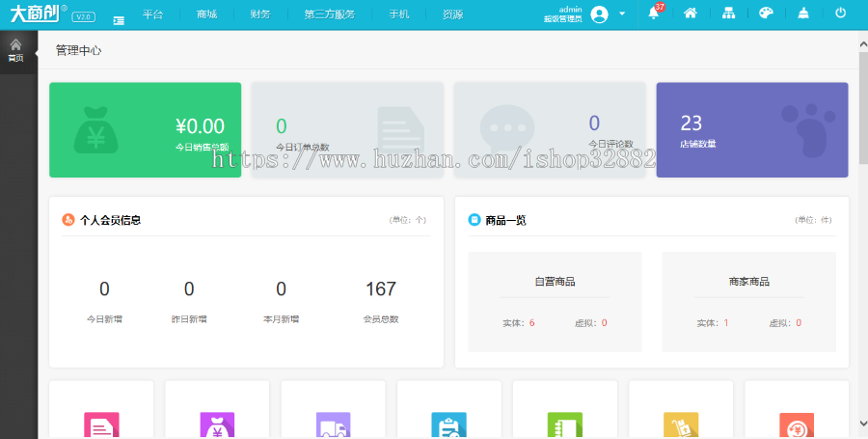Click the clear-cache broom icon
The width and height of the screenshot is (868, 439).
[x=803, y=14]
